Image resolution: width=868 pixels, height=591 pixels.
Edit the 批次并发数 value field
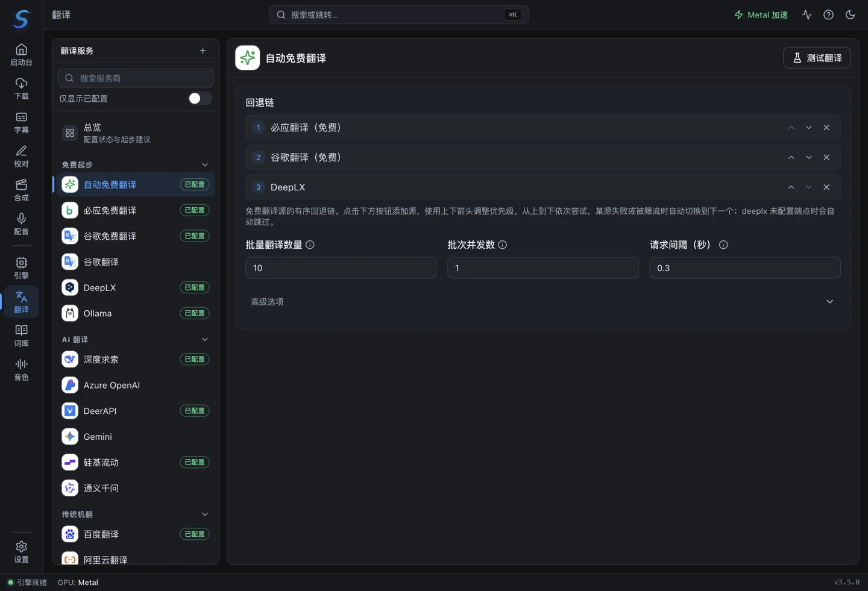pos(542,267)
